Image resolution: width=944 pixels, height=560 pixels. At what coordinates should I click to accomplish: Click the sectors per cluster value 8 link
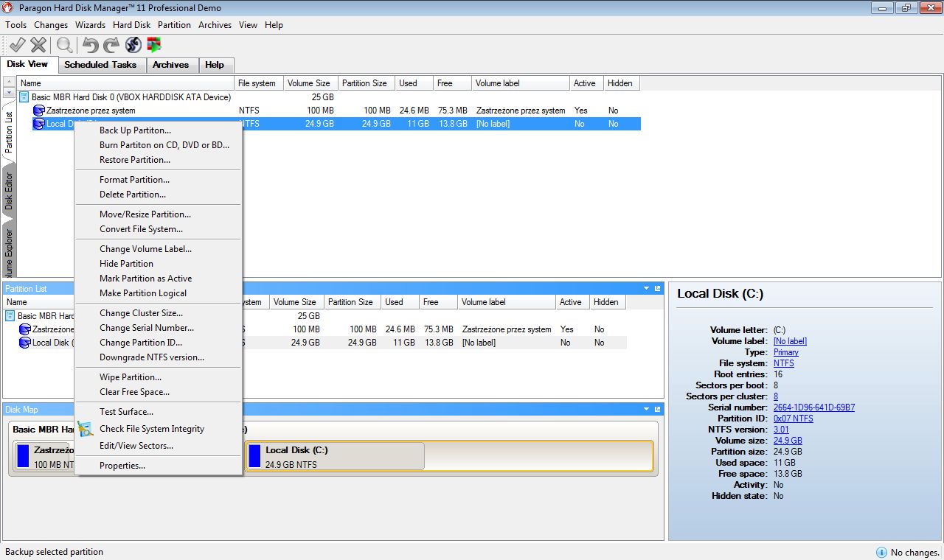(x=775, y=396)
